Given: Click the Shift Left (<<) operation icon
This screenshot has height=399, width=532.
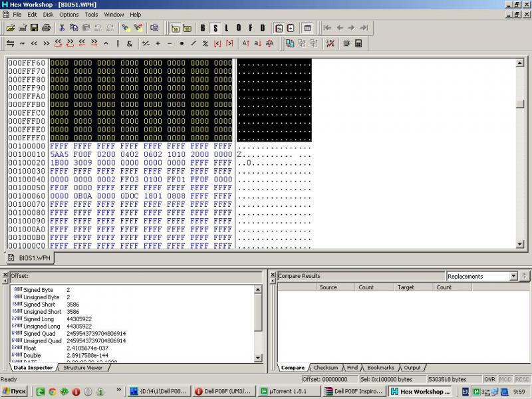Looking at the screenshot, I should click(x=34, y=43).
